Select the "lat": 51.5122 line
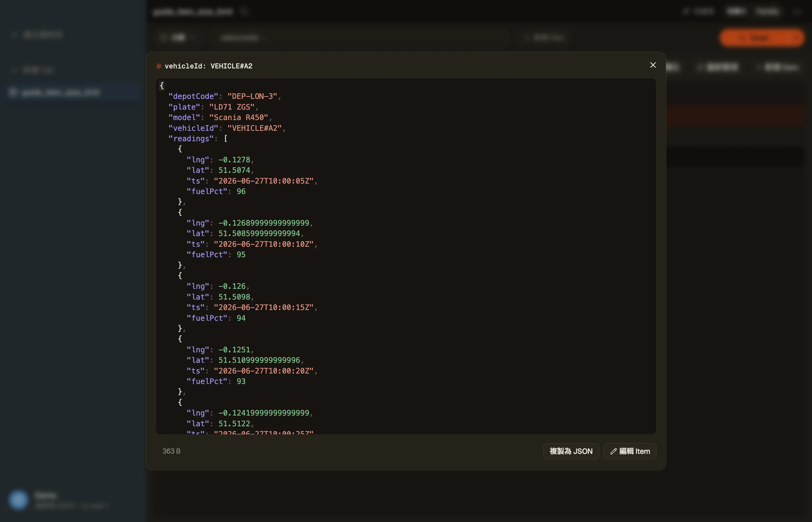812x522 pixels. click(220, 424)
